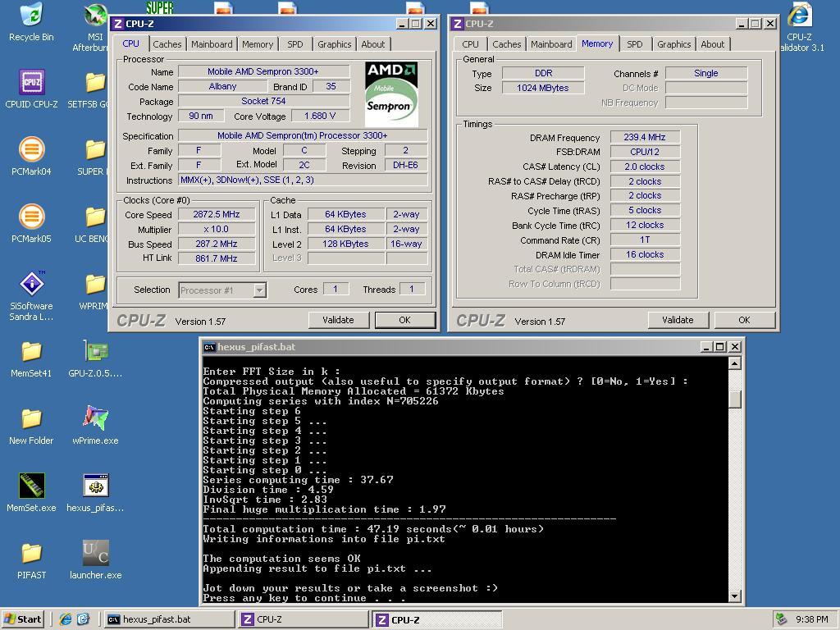Image resolution: width=840 pixels, height=630 pixels.
Task: Click the console vertical scrollbar thumb
Action: click(734, 399)
